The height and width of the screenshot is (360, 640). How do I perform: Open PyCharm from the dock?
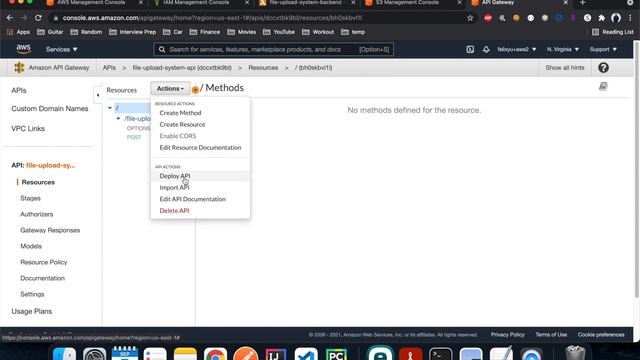pyautogui.click(x=336, y=353)
